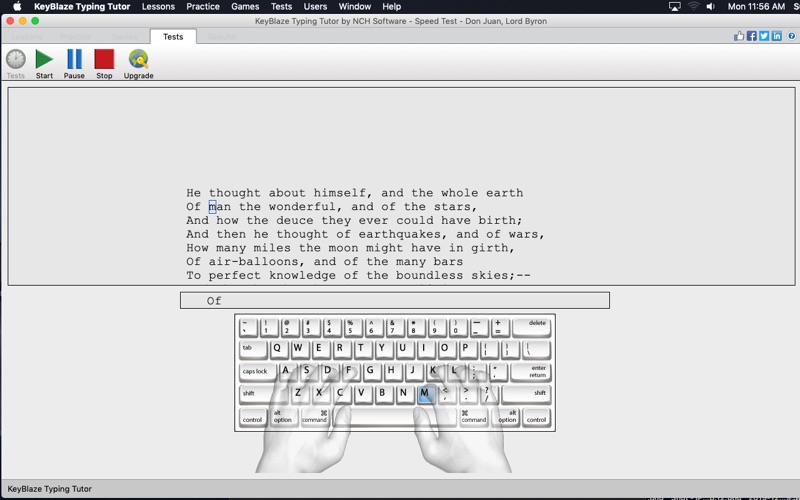Click the N key on virtual keyboard
800x500 pixels.
[x=404, y=393]
